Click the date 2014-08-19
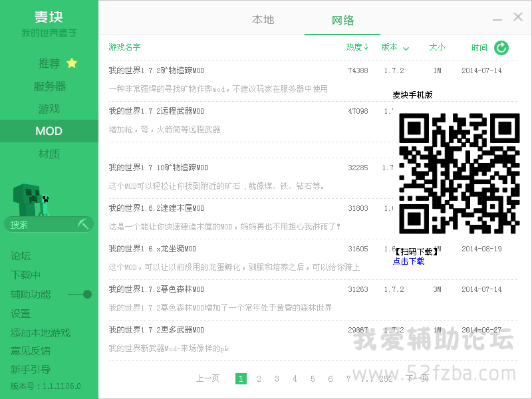Screen dimensions: 532x399 point(481,249)
